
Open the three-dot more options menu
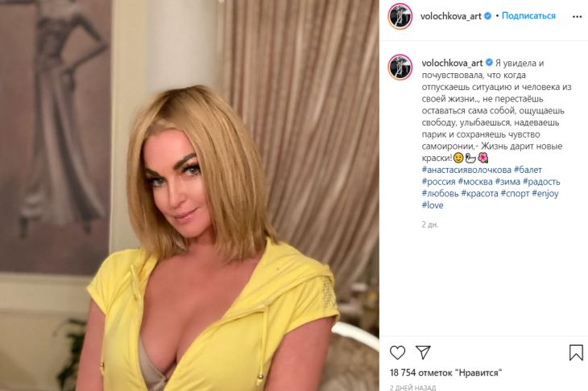[577, 16]
